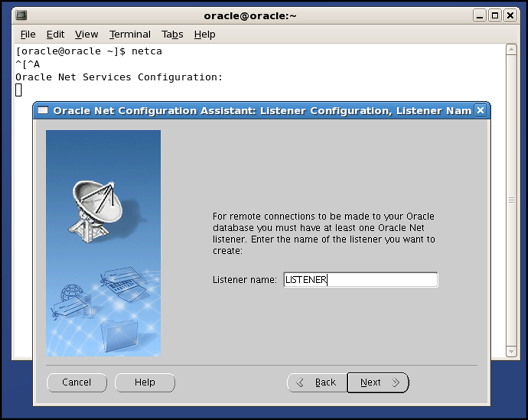Proceed with the Next button
Screen dimensions: 528x420
[x=378, y=383]
